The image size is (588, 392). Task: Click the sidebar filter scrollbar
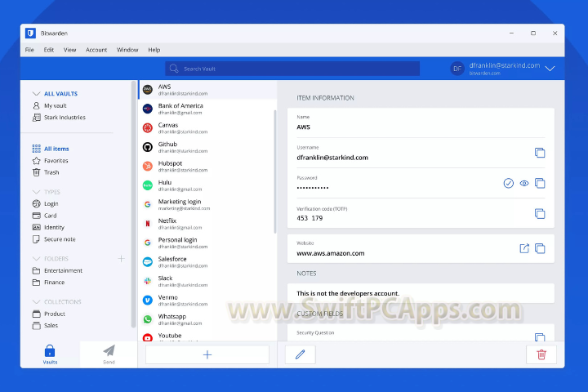[133, 204]
